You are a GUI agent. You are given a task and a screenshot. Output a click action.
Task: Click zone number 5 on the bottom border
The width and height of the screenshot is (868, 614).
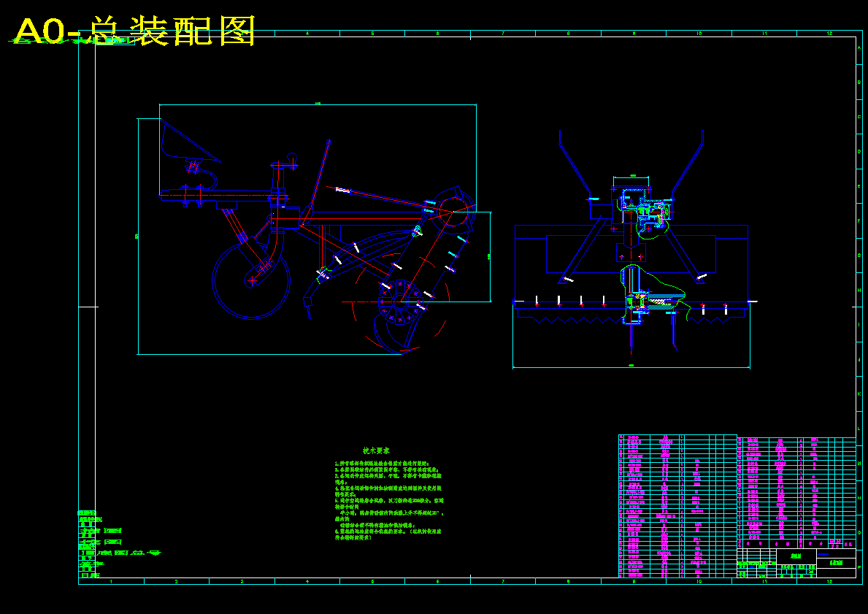coord(372,581)
